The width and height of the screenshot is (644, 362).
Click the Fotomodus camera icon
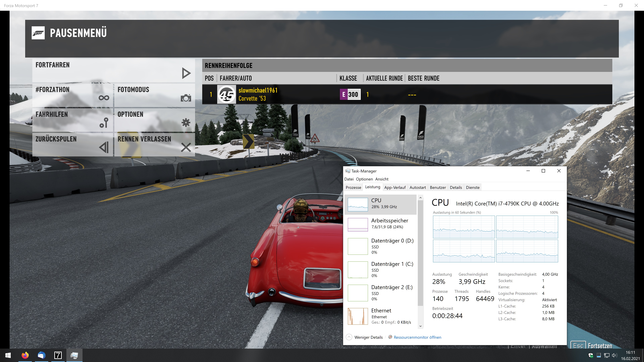tap(186, 98)
